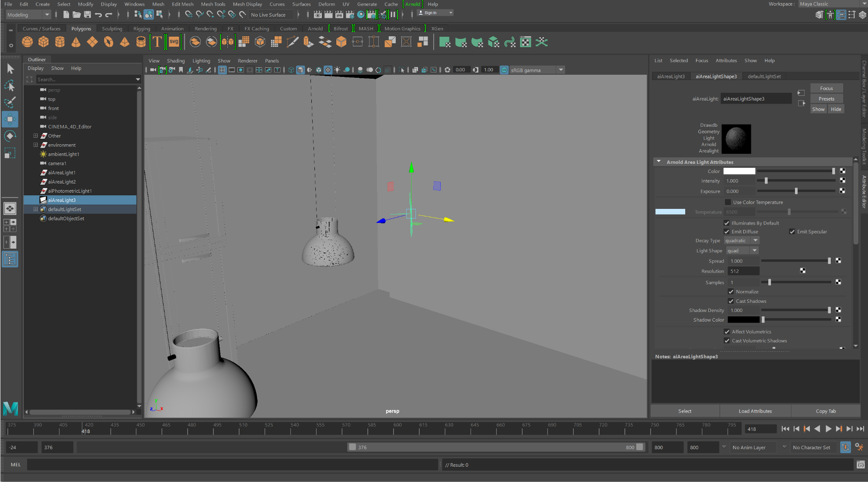
Task: Create a polygon cube from the shelf
Action: (x=43, y=42)
